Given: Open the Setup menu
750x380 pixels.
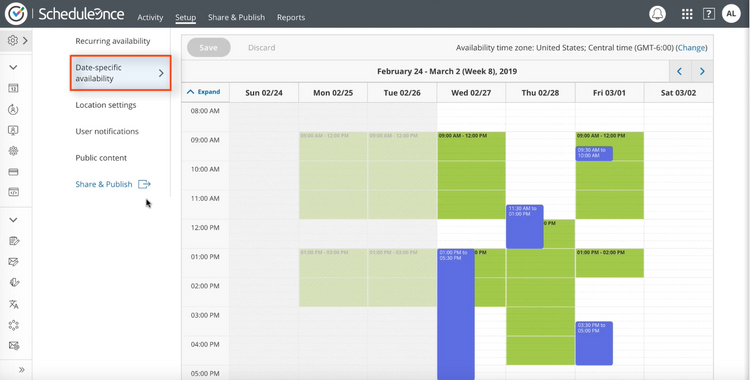Looking at the screenshot, I should click(x=186, y=17).
